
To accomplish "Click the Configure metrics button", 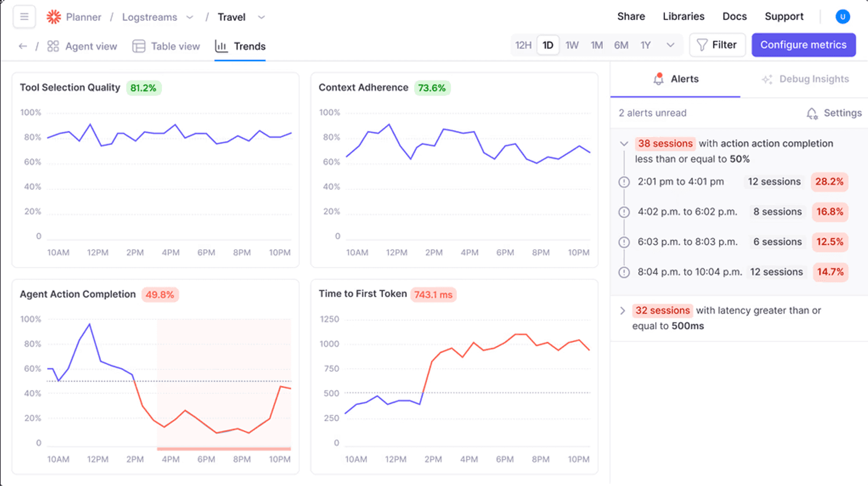I will 804,45.
